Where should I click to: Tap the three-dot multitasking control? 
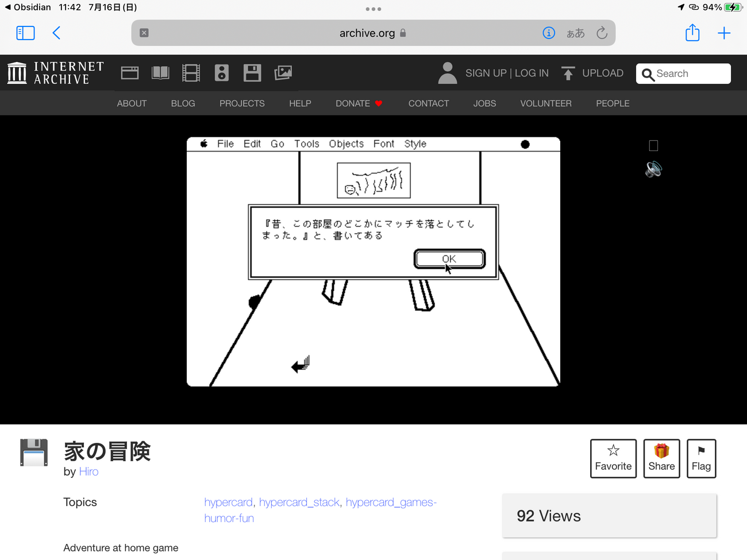pos(373,9)
